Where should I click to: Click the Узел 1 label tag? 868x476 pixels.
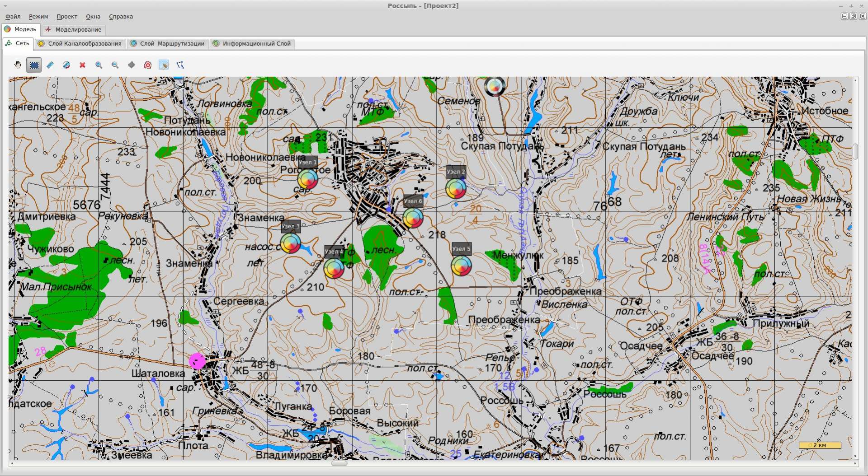(x=307, y=162)
